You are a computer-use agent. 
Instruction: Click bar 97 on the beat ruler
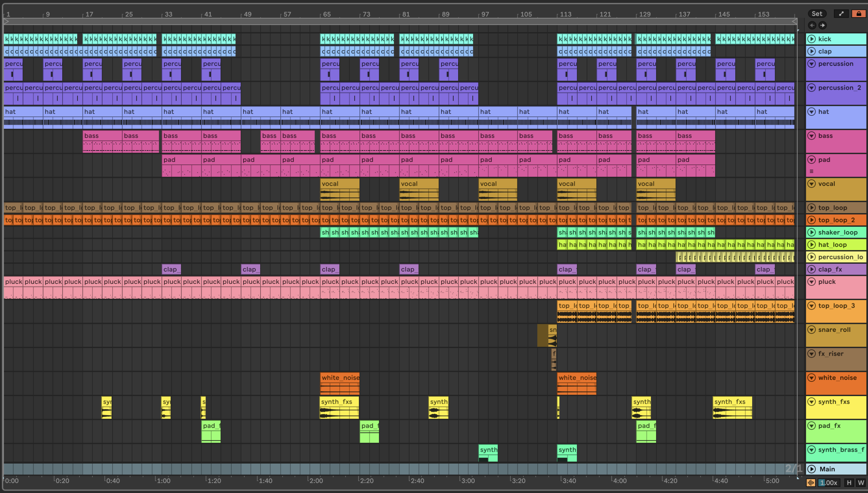click(x=484, y=14)
